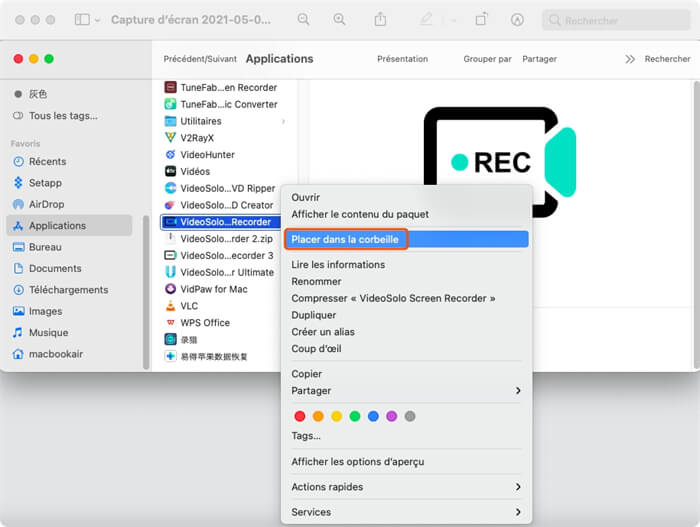Choose Copier from context menu
Screen dimensions: 700x527
tap(406, 374)
